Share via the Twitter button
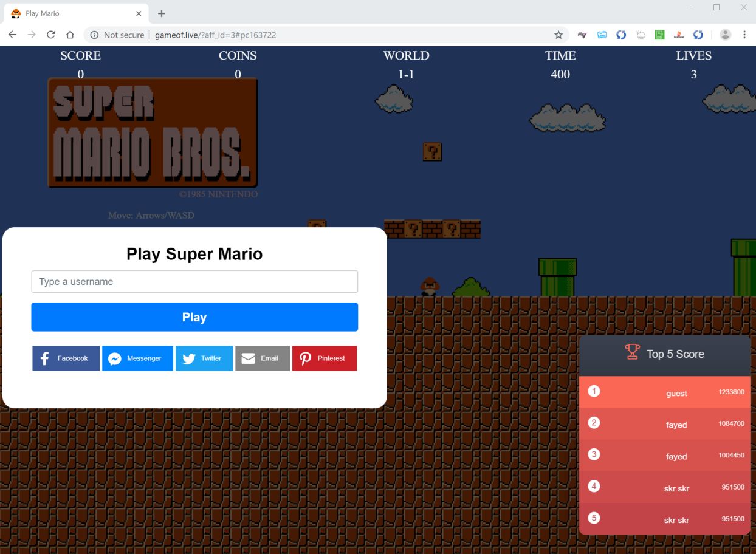 click(204, 358)
